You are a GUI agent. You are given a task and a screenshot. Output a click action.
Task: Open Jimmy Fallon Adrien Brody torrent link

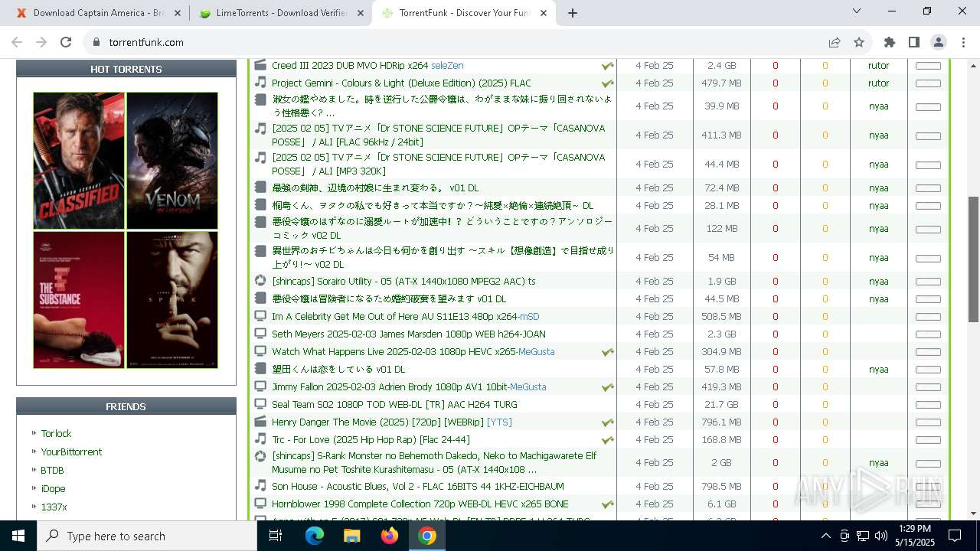coord(409,387)
